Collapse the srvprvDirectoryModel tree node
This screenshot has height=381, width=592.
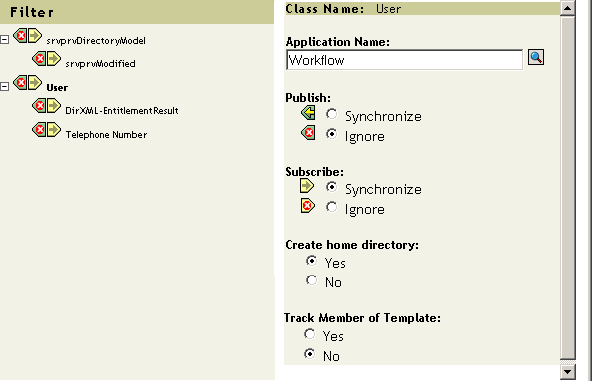pyautogui.click(x=5, y=39)
